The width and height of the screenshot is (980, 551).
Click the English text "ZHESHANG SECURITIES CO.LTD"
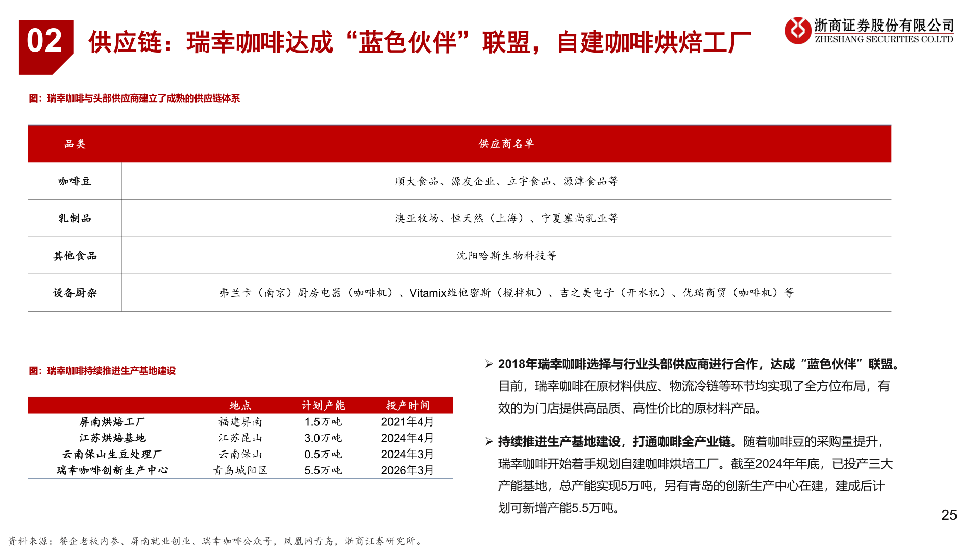pyautogui.click(x=884, y=39)
